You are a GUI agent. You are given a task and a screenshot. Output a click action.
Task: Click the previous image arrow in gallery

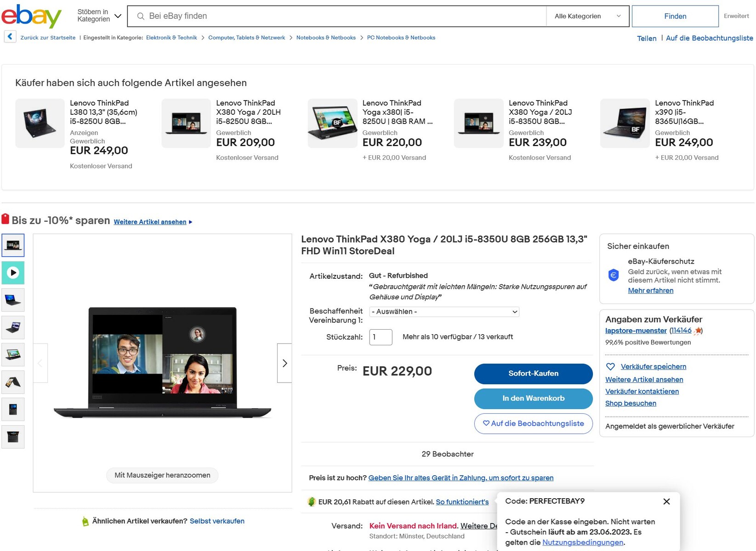tap(40, 363)
